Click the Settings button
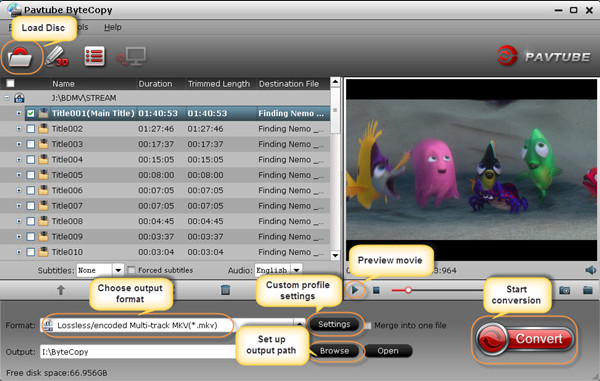 point(334,324)
